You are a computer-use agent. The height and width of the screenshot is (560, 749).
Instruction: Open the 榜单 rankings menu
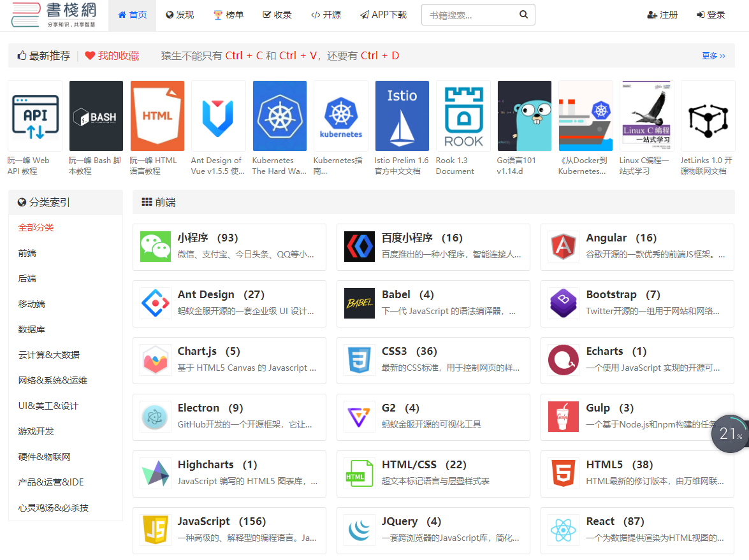pyautogui.click(x=228, y=15)
